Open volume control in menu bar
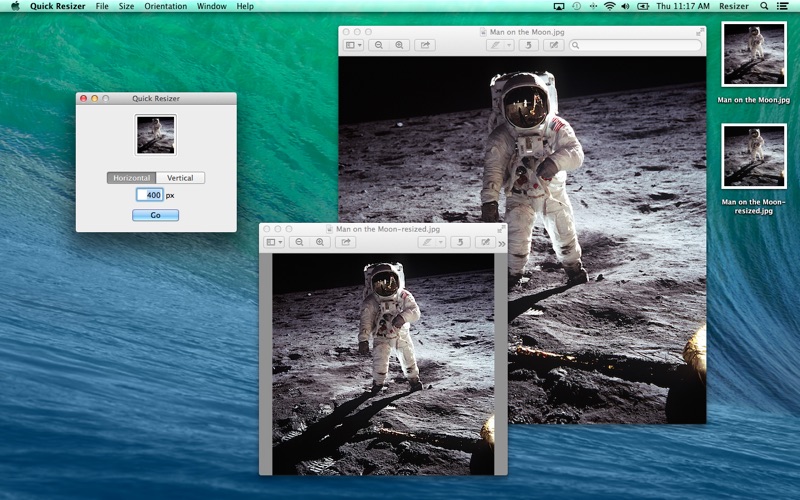Image resolution: width=800 pixels, height=500 pixels. point(625,6)
